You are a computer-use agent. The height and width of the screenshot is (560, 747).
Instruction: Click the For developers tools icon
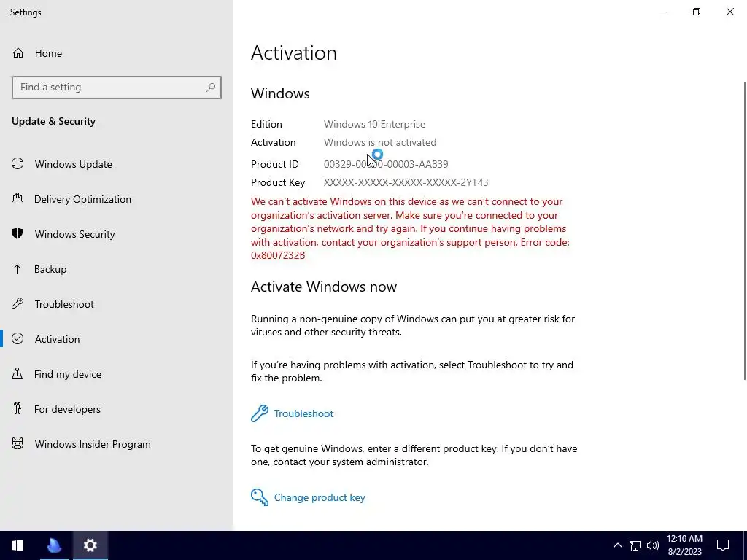coord(18,408)
